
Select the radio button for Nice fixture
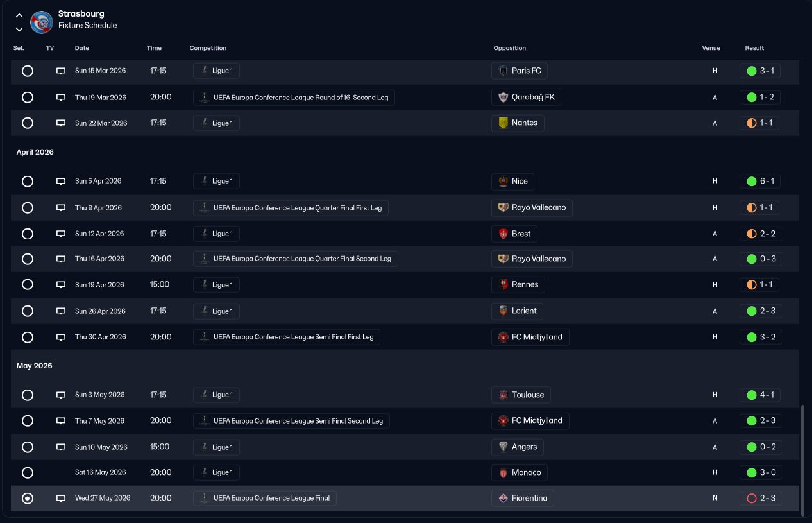[x=28, y=182]
